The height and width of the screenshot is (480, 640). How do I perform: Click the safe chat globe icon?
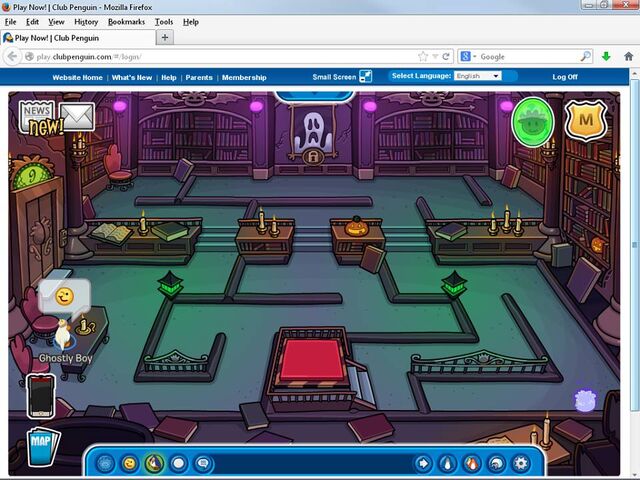pos(105,463)
